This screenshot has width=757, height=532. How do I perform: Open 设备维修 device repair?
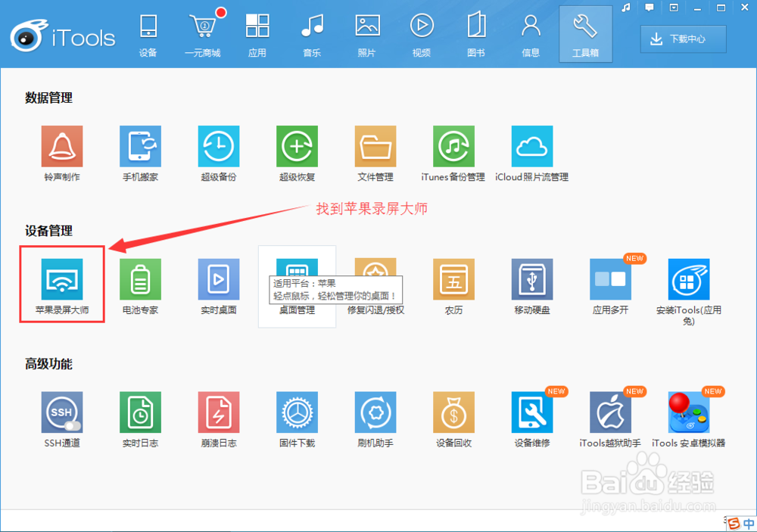532,412
